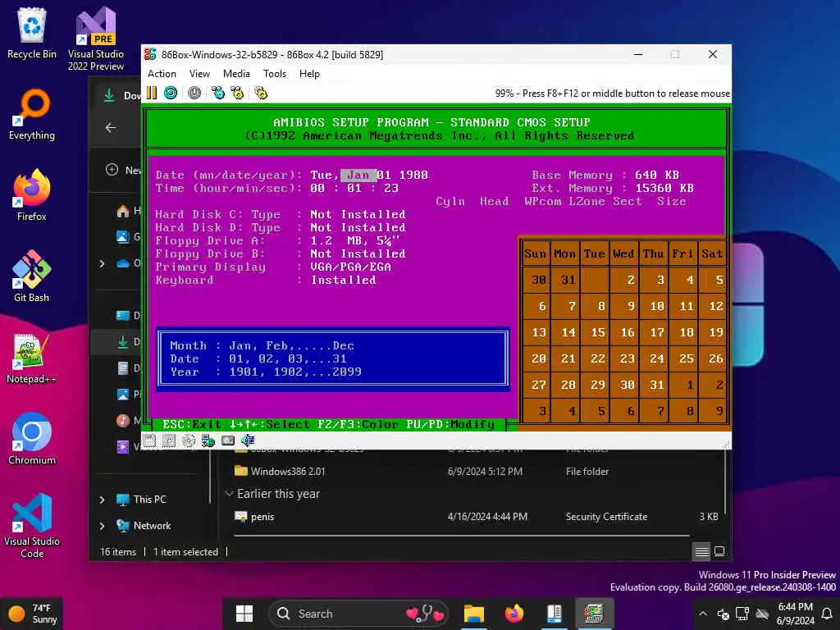Expand Network in Explorer sidebar

102,526
